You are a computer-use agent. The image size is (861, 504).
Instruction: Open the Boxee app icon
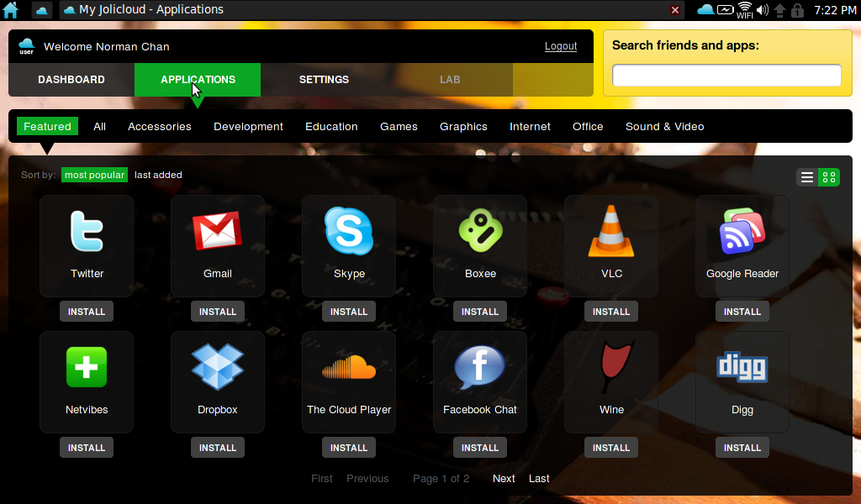(x=480, y=230)
